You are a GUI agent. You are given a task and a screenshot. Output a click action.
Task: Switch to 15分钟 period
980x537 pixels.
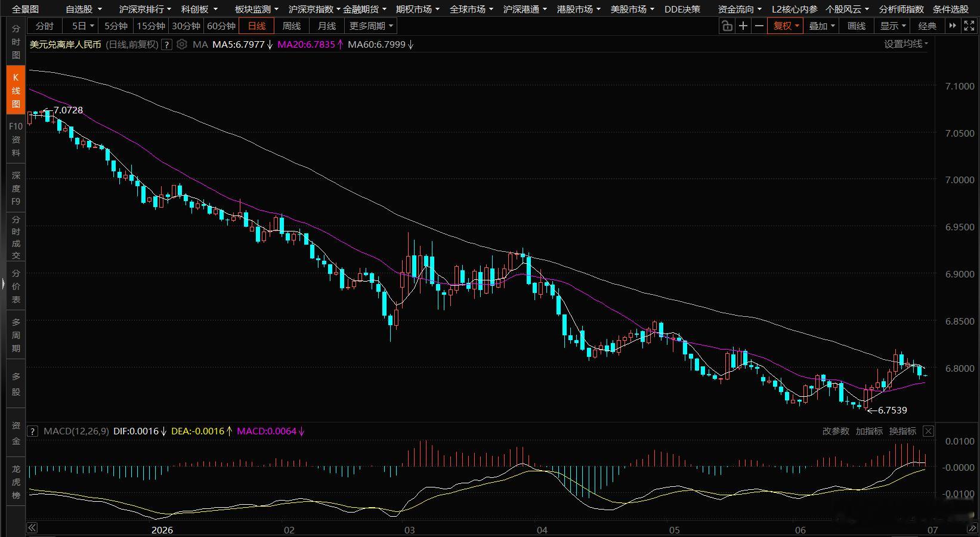[x=151, y=26]
